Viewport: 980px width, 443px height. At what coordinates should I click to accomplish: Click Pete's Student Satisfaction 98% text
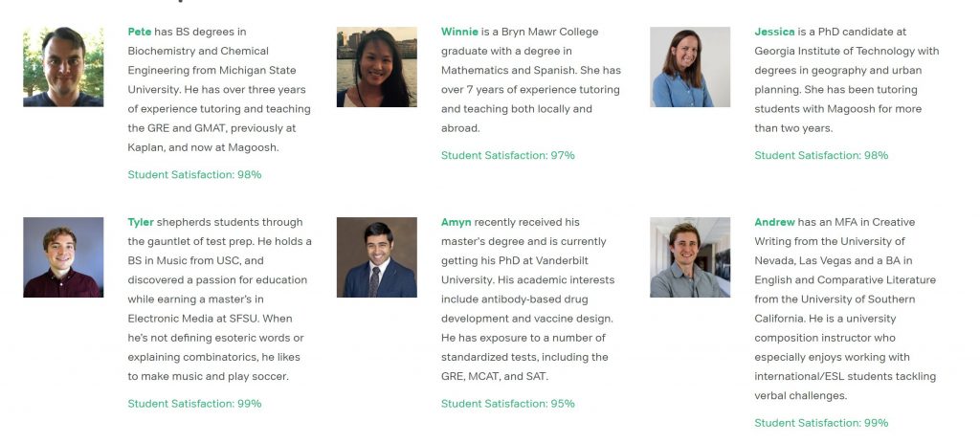(x=194, y=175)
